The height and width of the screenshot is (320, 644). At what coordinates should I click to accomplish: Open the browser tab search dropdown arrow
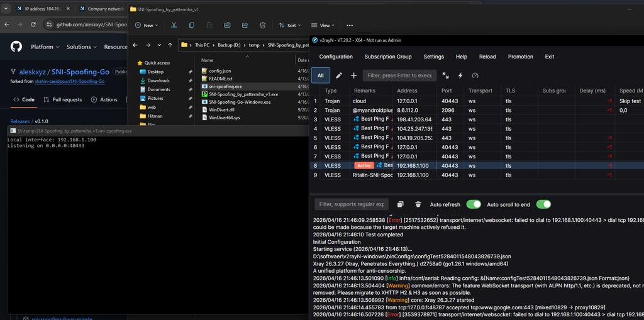[x=6, y=8]
